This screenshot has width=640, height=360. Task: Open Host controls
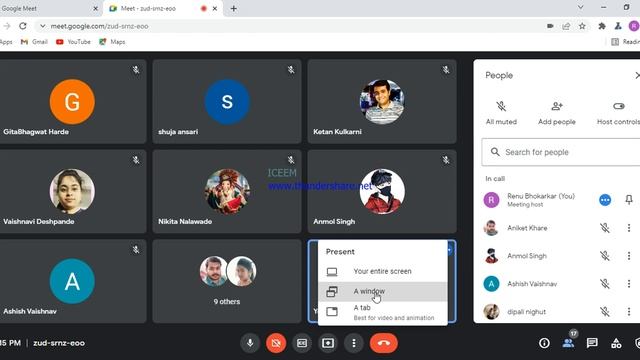click(x=618, y=113)
